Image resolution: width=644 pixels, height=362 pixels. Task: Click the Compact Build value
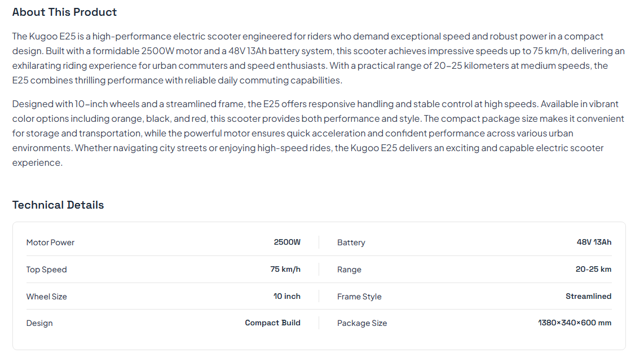[272, 323]
